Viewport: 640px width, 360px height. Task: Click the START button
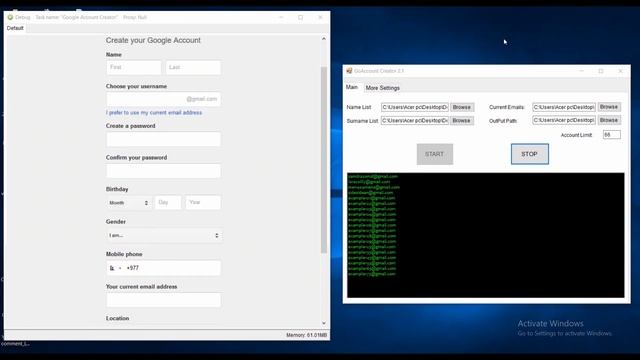(435, 154)
